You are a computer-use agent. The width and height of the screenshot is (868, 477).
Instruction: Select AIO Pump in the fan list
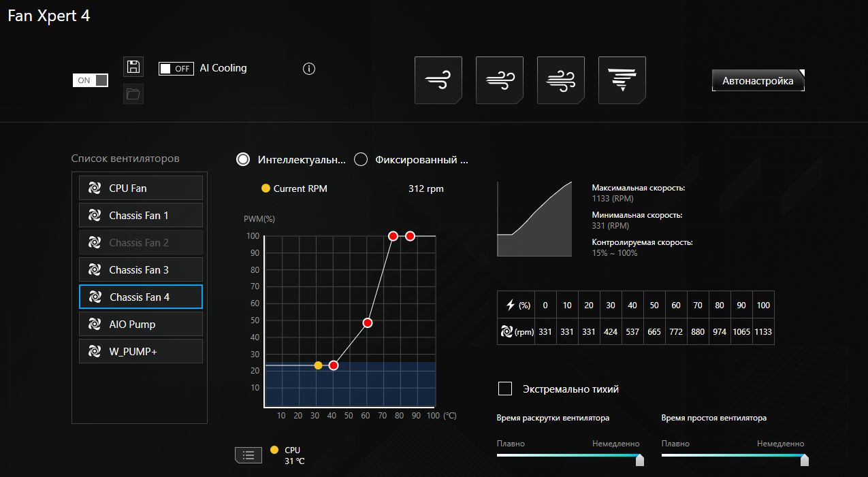click(141, 324)
